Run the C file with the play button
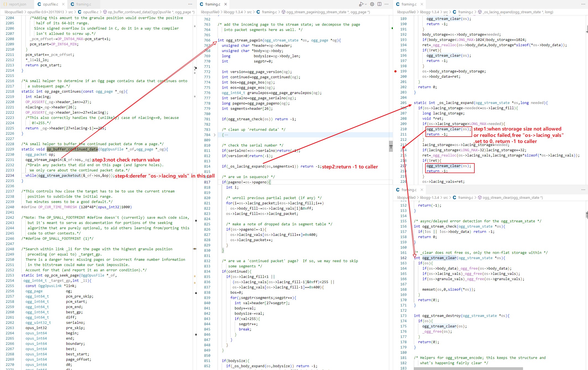Screen dimensions: 588x370 (x=362, y=4)
